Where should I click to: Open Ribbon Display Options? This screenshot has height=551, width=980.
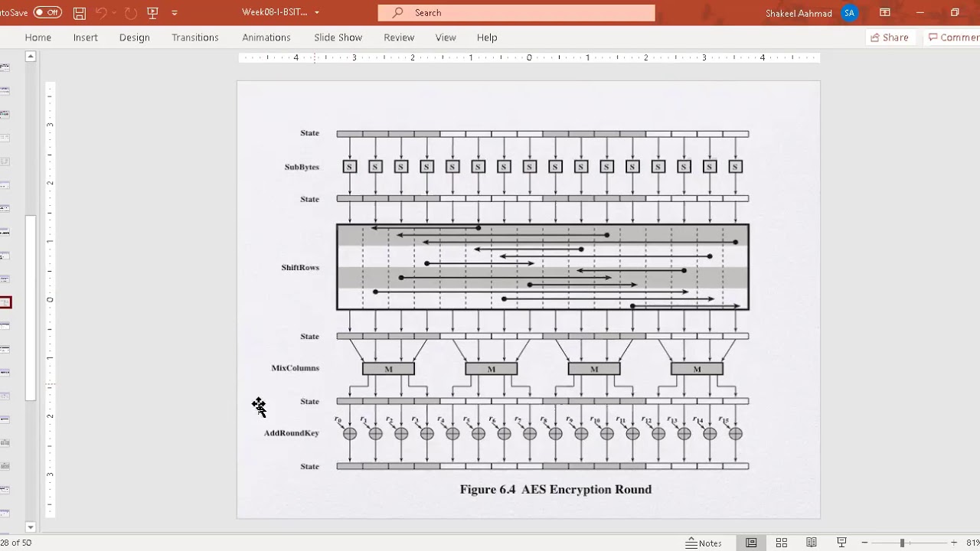click(885, 12)
